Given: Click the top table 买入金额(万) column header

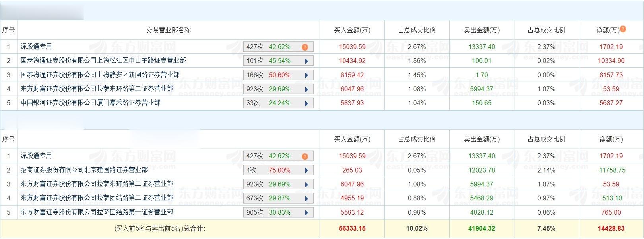Looking at the screenshot, I should (352, 30).
